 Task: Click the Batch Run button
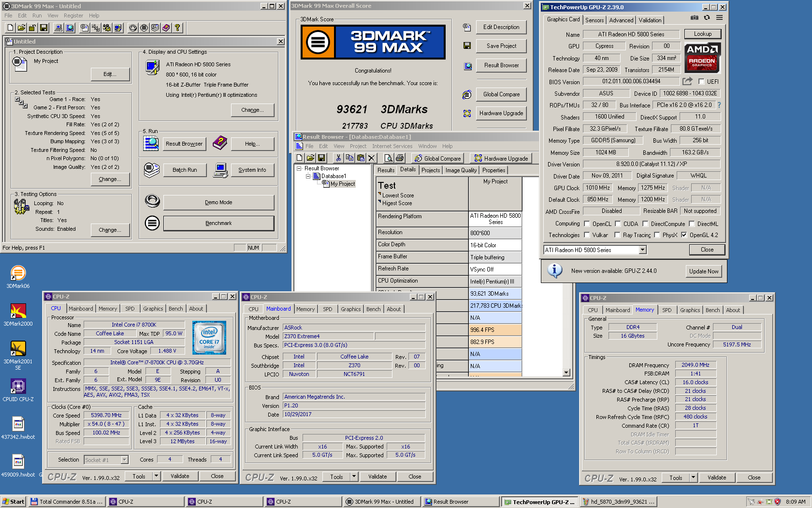coord(185,170)
